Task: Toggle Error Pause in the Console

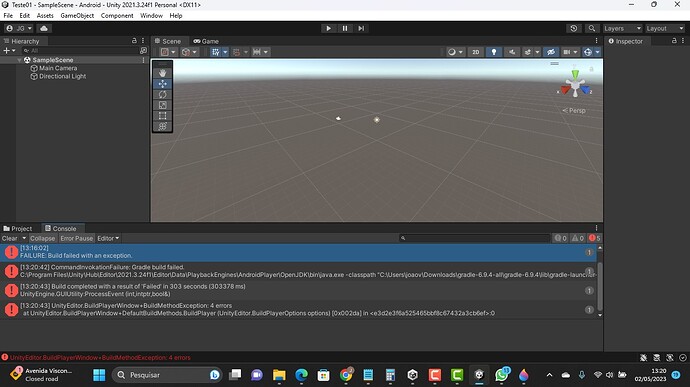Action: tap(77, 238)
